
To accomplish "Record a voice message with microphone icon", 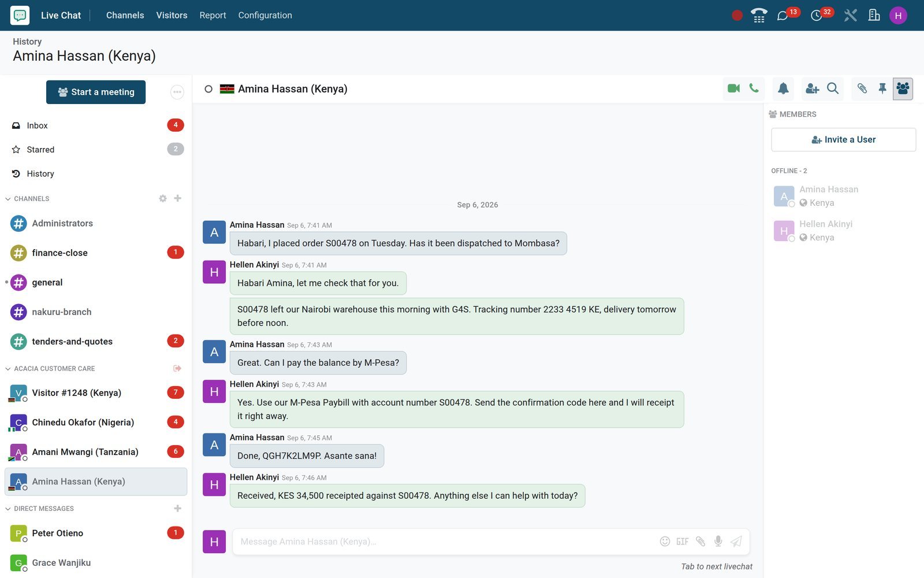I will pos(718,542).
